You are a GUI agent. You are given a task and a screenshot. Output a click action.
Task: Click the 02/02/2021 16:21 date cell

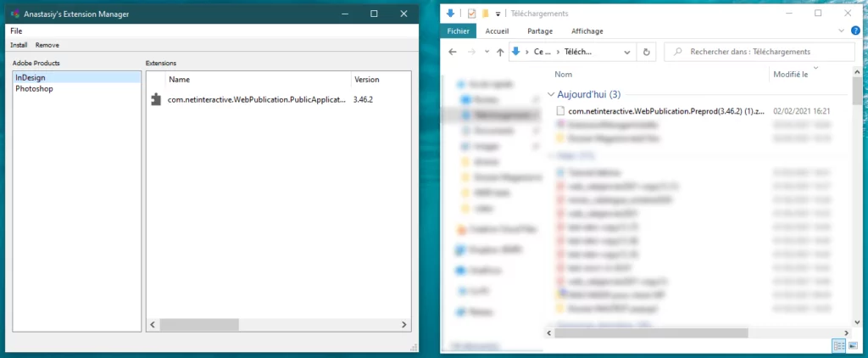801,111
